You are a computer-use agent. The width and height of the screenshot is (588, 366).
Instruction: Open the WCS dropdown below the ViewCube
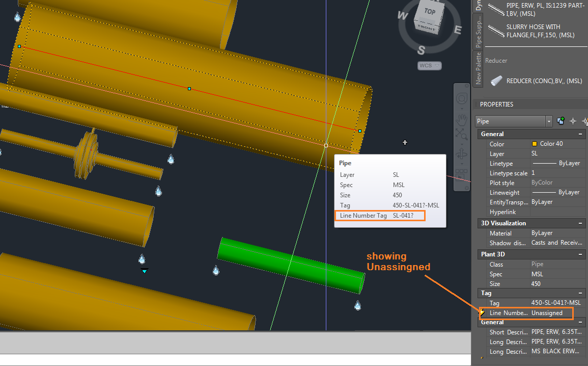[x=429, y=65]
